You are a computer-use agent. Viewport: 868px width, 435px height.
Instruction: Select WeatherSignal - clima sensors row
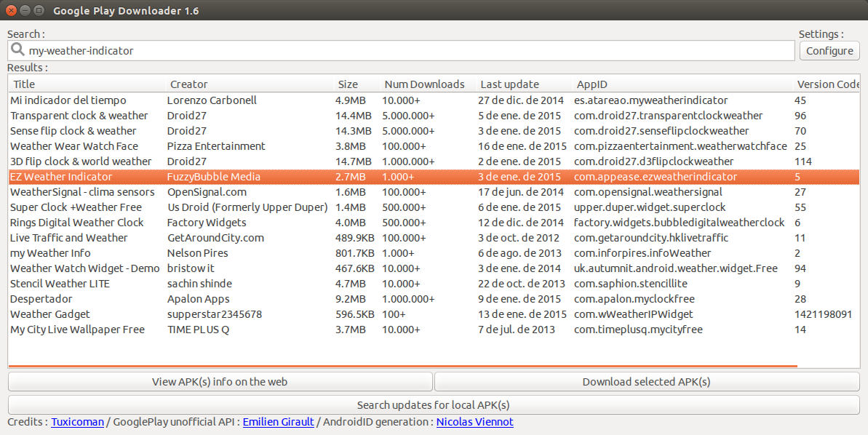[x=434, y=192]
